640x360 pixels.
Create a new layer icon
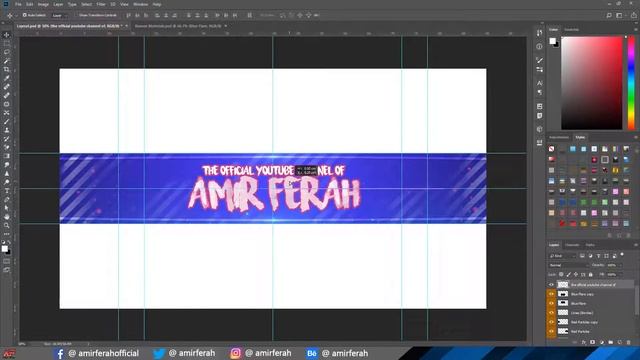(620, 342)
